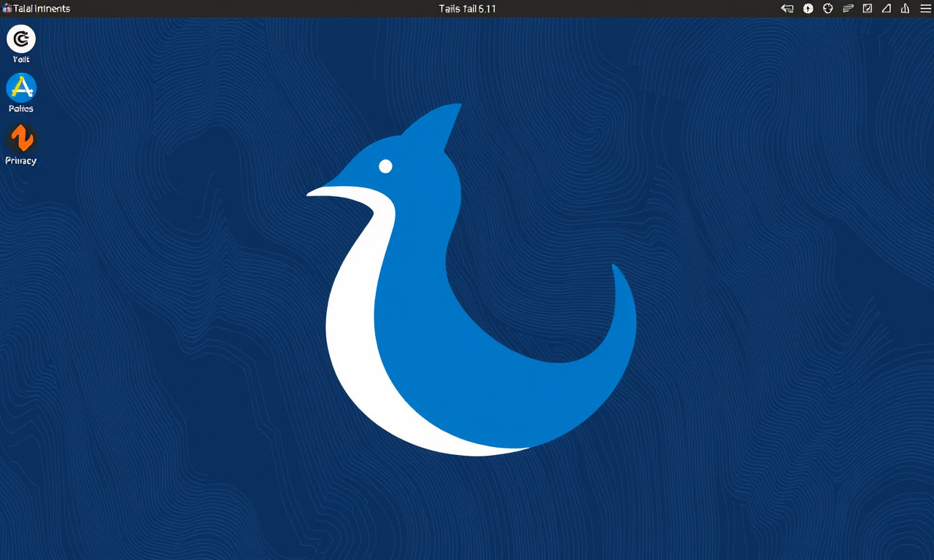Open the hamburger system menu in top bar
934x560 pixels.
(x=925, y=9)
